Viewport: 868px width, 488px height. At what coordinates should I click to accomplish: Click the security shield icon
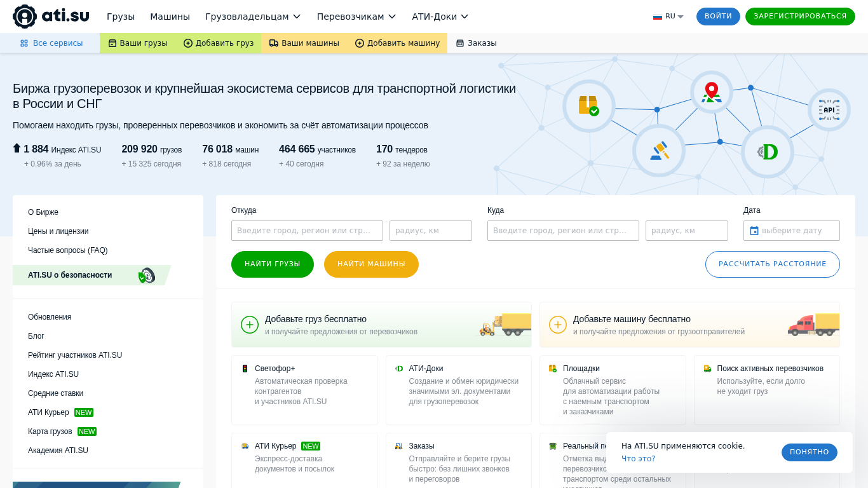tap(147, 275)
